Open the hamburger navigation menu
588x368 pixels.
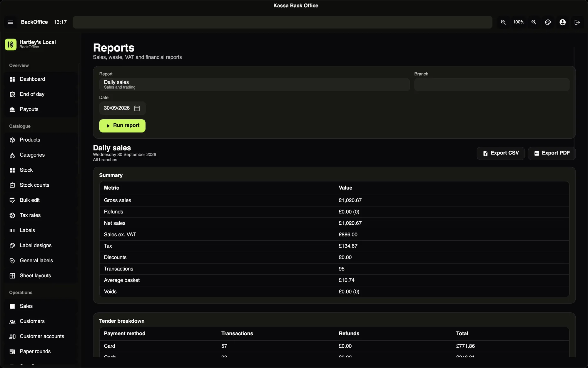(x=11, y=22)
